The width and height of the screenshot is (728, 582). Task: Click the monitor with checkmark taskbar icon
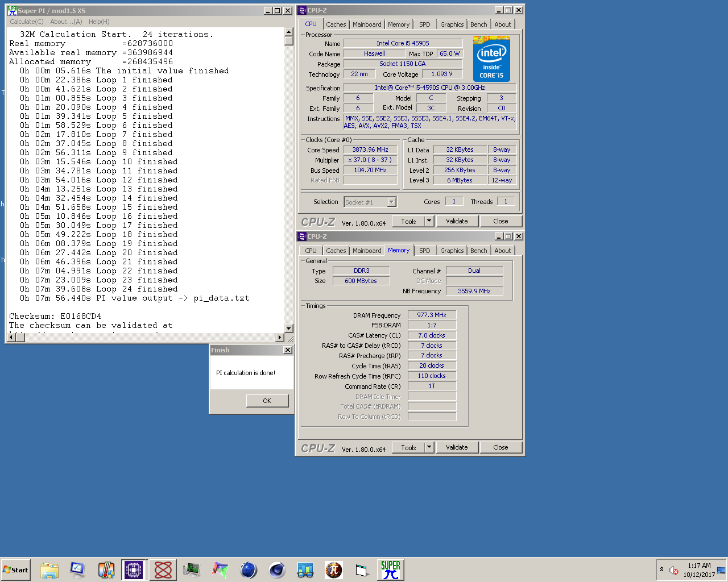[x=77, y=570]
